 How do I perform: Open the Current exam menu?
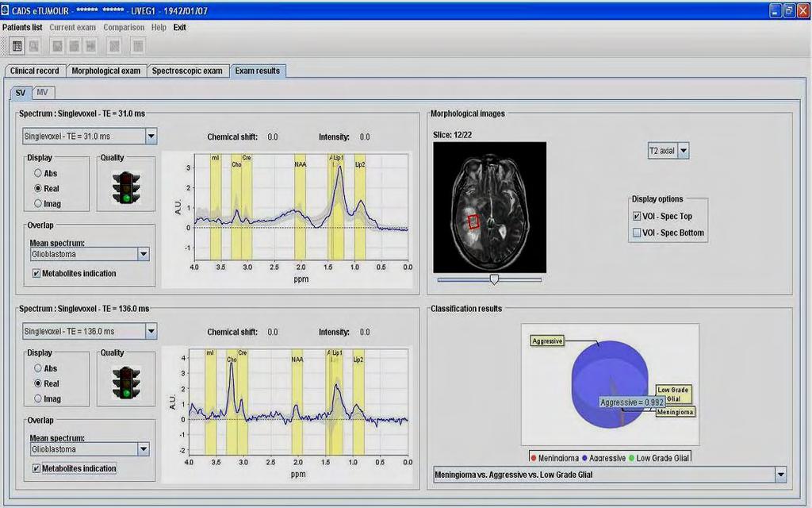[x=72, y=28]
